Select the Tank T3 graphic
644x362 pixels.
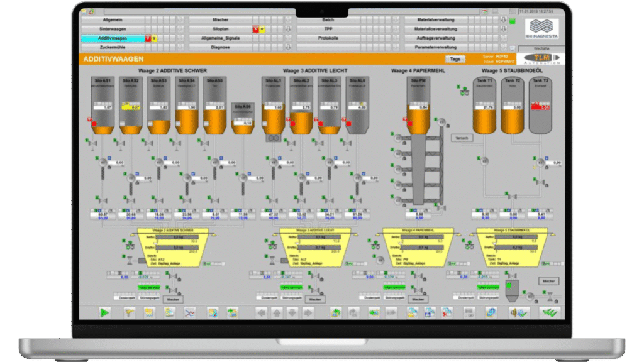(540, 105)
